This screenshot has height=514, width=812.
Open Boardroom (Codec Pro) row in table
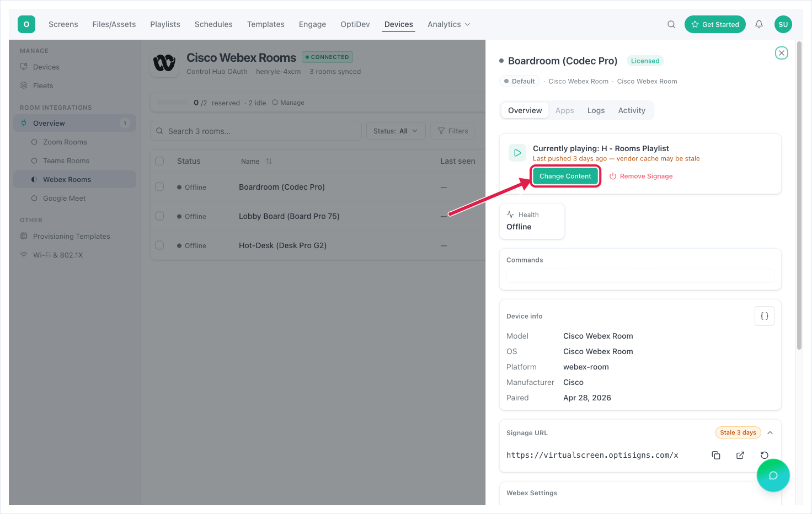click(x=282, y=187)
